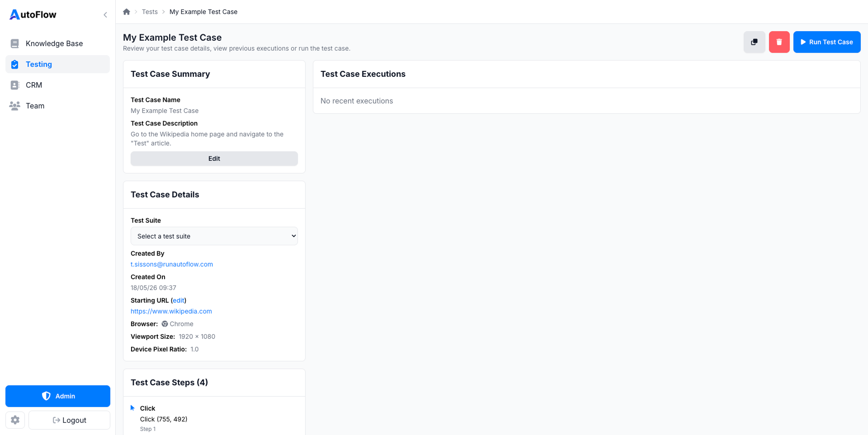This screenshot has height=435, width=868.
Task: Select the Testing sidebar item
Action: tap(57, 64)
